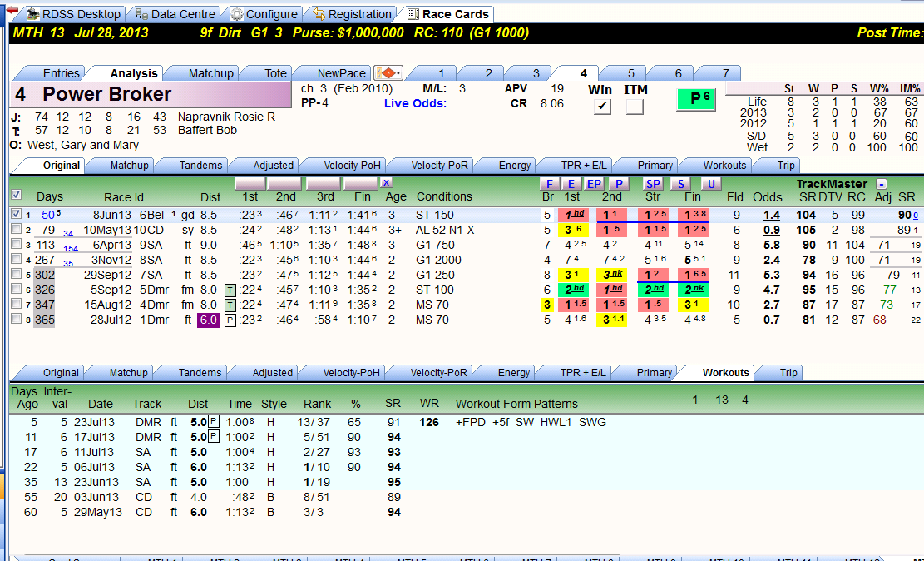This screenshot has height=561, width=924.
Task: Click the green P6 indicator button
Action: coord(696,98)
